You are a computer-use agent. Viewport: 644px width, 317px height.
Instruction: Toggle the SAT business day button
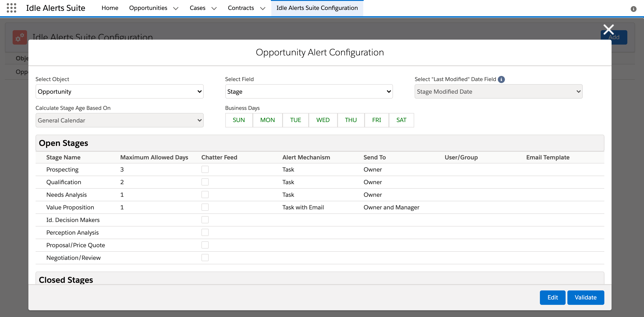(x=401, y=120)
